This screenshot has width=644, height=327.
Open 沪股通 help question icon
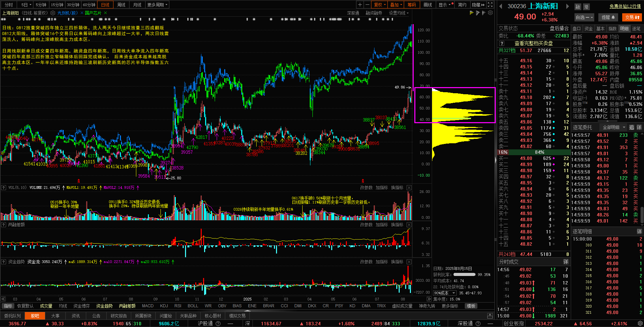pyautogui.click(x=218, y=324)
